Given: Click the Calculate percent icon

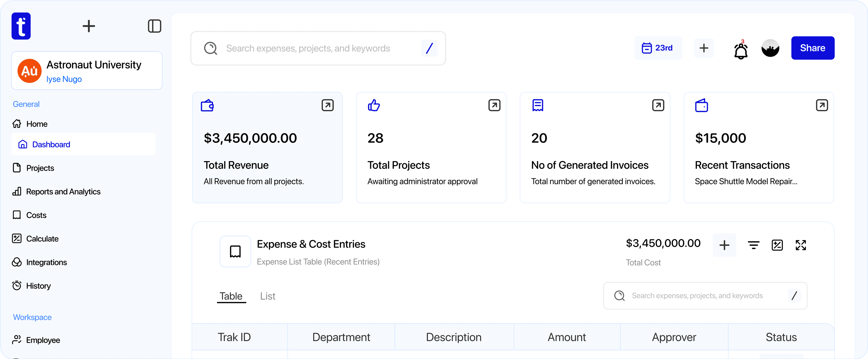Looking at the screenshot, I should 17,238.
